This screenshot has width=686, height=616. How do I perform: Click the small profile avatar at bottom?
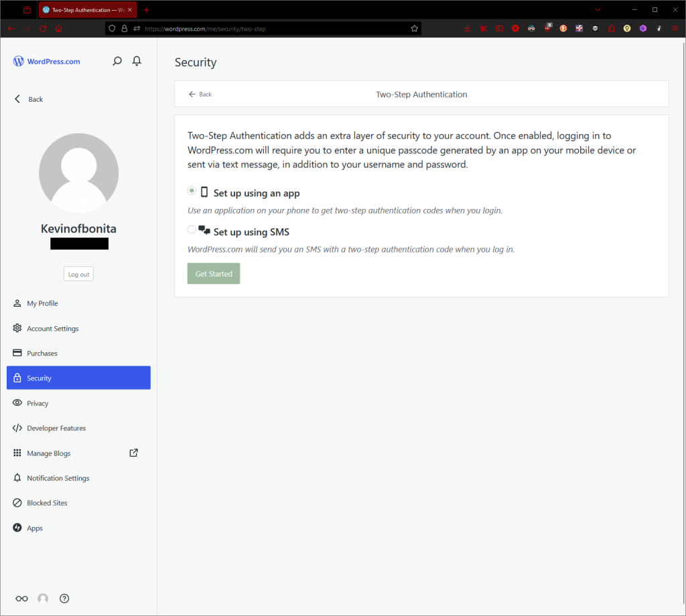pos(43,599)
